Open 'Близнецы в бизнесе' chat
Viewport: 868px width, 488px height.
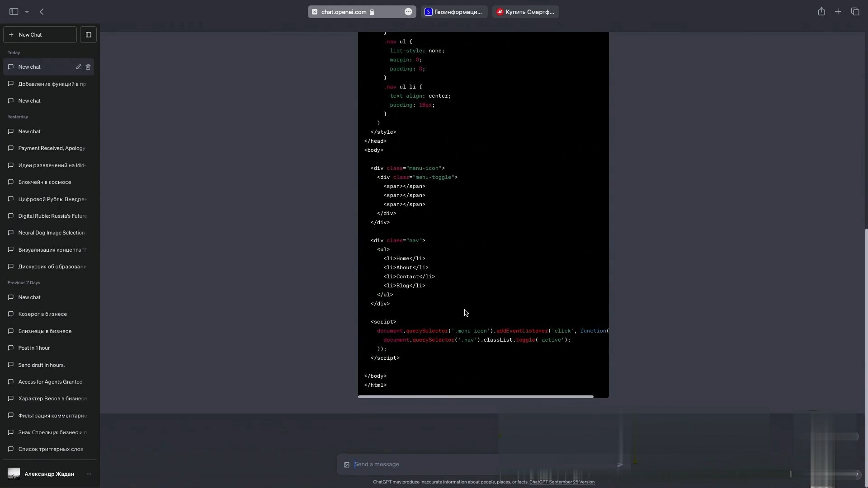coord(49,331)
